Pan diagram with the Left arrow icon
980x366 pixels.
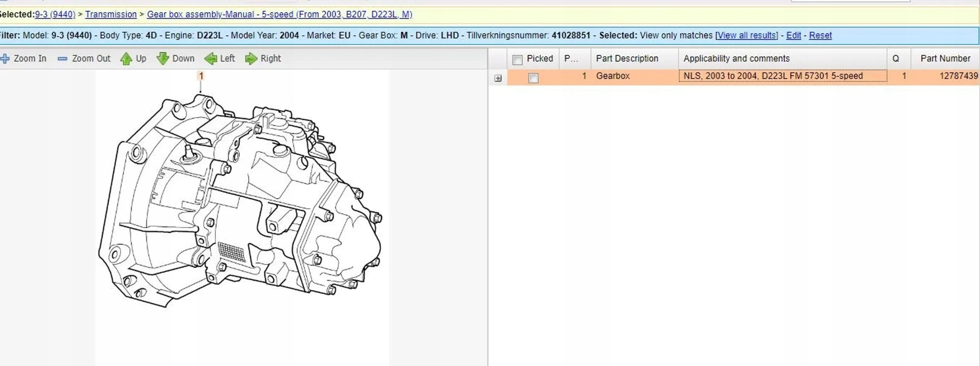tap(211, 59)
